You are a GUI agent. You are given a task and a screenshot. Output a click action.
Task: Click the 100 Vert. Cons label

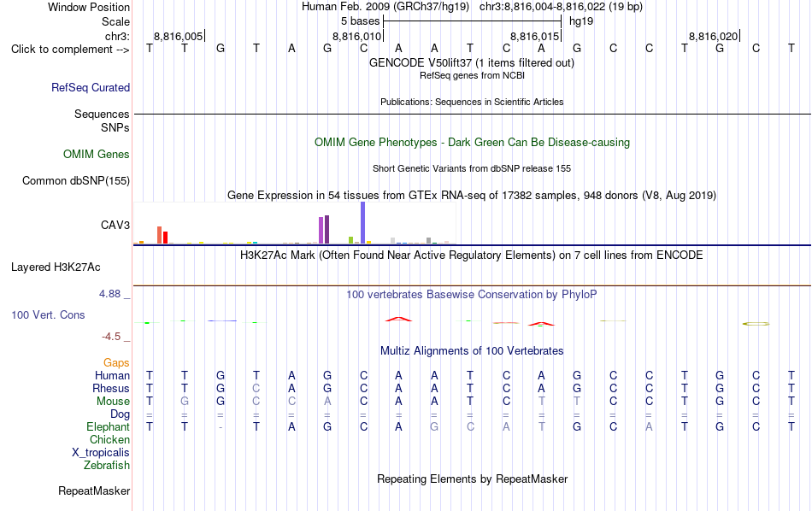click(x=48, y=314)
